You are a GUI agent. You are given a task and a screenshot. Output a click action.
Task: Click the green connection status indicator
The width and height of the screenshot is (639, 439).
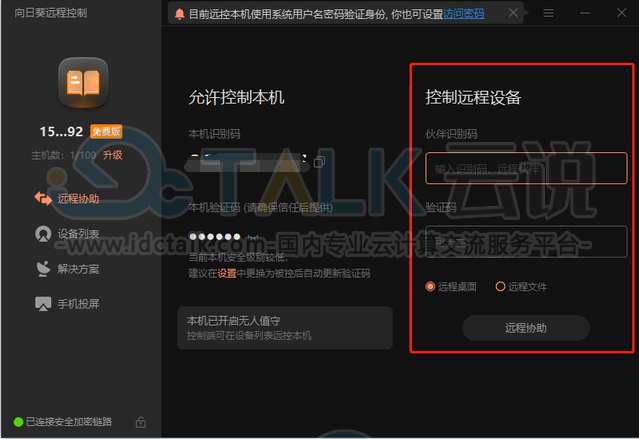click(x=18, y=422)
